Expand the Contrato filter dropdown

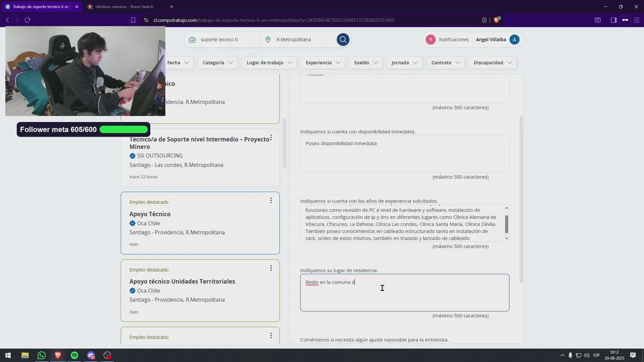[446, 62]
